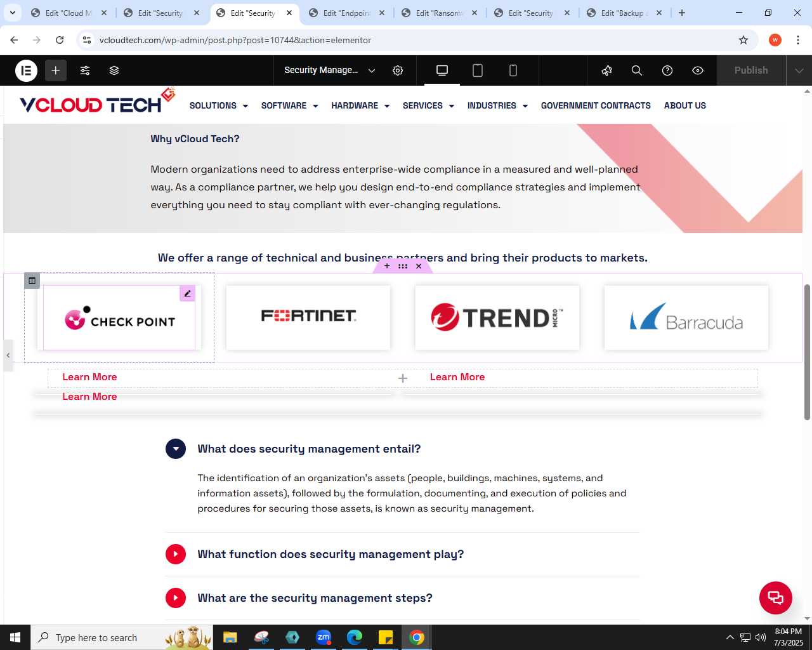The width and height of the screenshot is (812, 650).
Task: Open Zoom from the taskbar
Action: (324, 637)
